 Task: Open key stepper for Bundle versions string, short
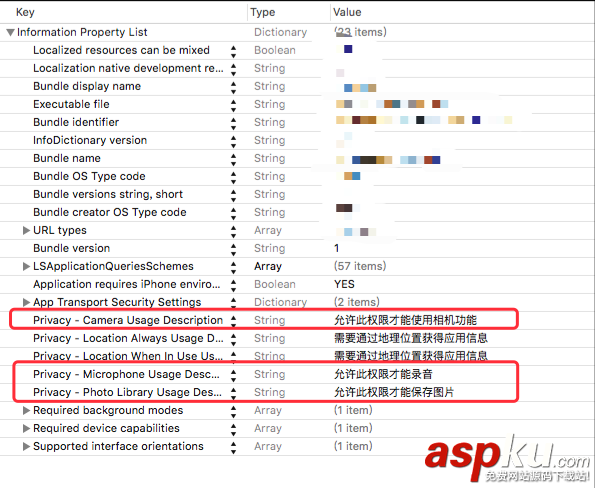pyautogui.click(x=233, y=195)
